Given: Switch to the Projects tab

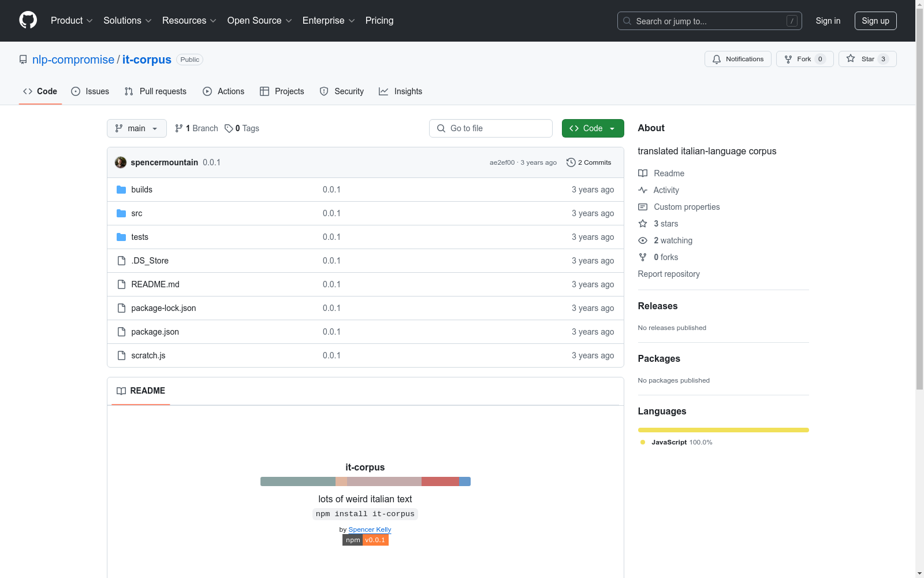Looking at the screenshot, I should (282, 91).
